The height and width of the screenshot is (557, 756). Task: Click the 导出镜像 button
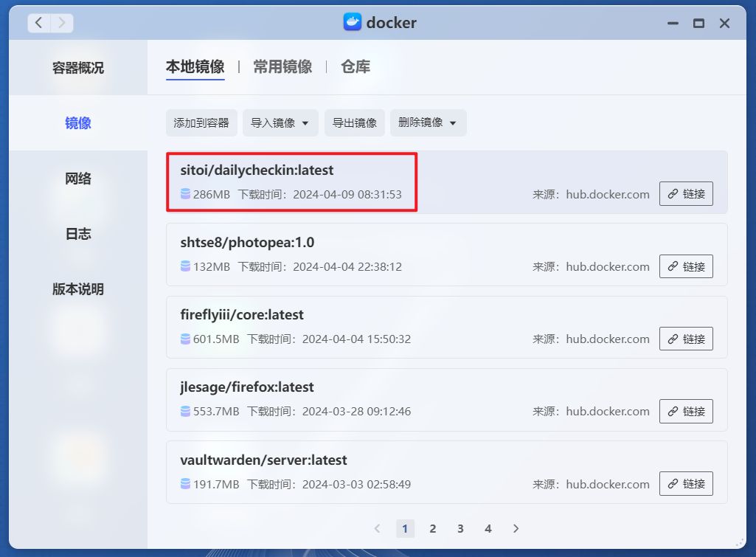click(354, 122)
